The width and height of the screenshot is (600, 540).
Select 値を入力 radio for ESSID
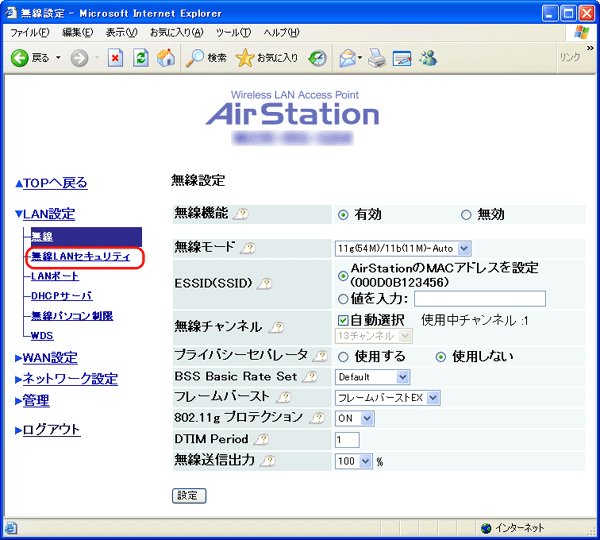coord(343,299)
